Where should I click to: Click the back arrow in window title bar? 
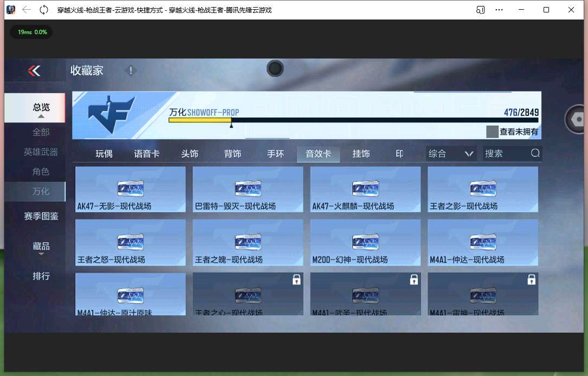tap(26, 10)
